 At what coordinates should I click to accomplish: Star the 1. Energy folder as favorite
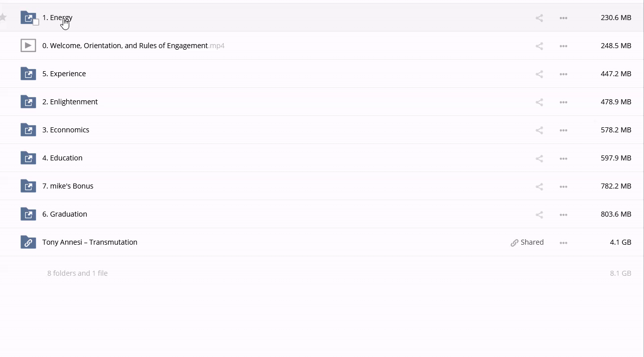tap(3, 18)
